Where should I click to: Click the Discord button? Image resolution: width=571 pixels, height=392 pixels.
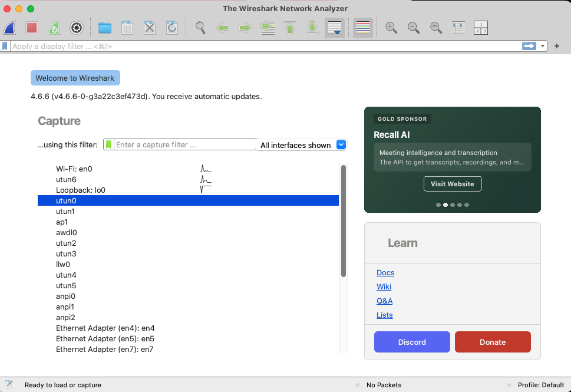[412, 342]
